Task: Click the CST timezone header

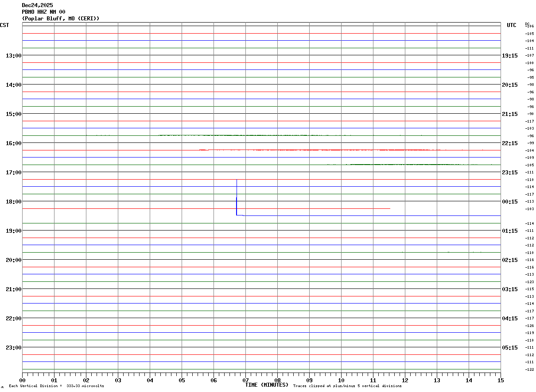Action: (x=4, y=25)
